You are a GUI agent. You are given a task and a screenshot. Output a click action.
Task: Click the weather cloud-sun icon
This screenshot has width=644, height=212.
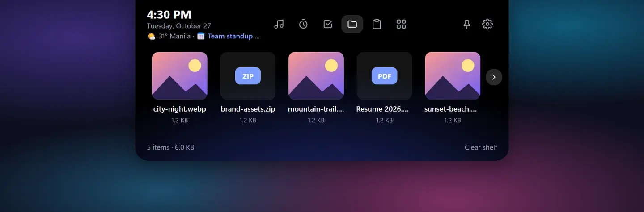coord(152,36)
